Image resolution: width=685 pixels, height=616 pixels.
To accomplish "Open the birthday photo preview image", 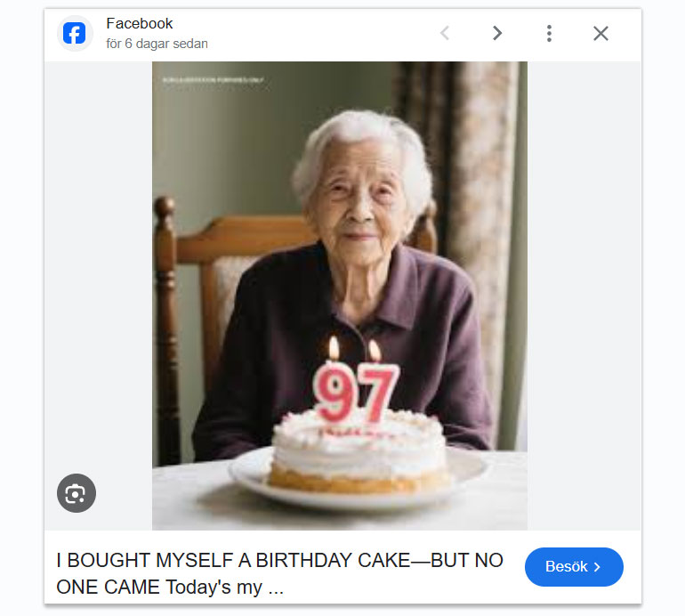I will click(339, 267).
